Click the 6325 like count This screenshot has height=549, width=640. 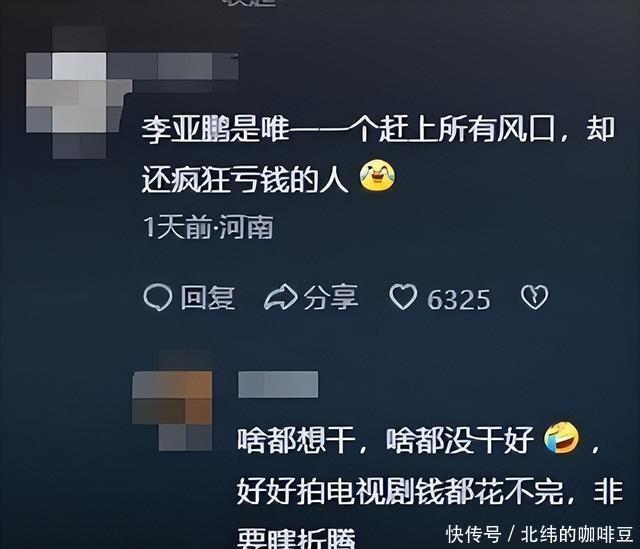click(459, 300)
